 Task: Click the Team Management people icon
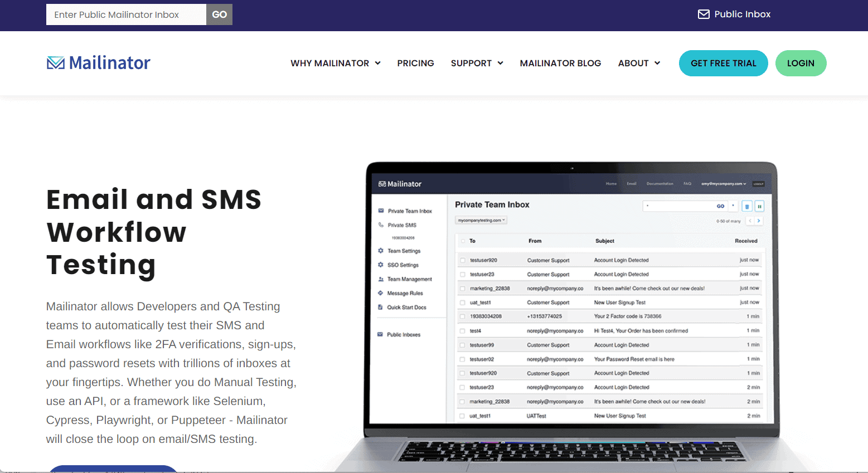tap(381, 279)
